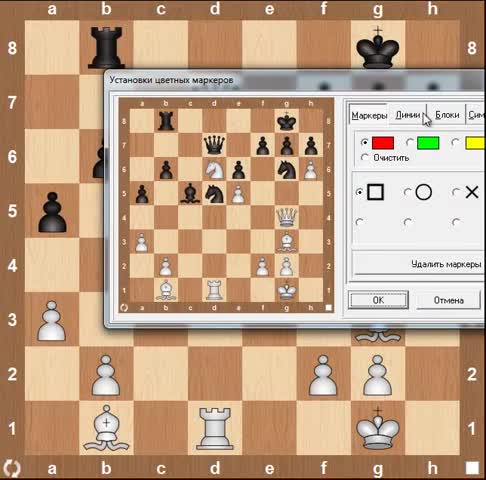This screenshot has height=480, width=486.
Task: Select the red marker color radio button
Action: pos(364,143)
